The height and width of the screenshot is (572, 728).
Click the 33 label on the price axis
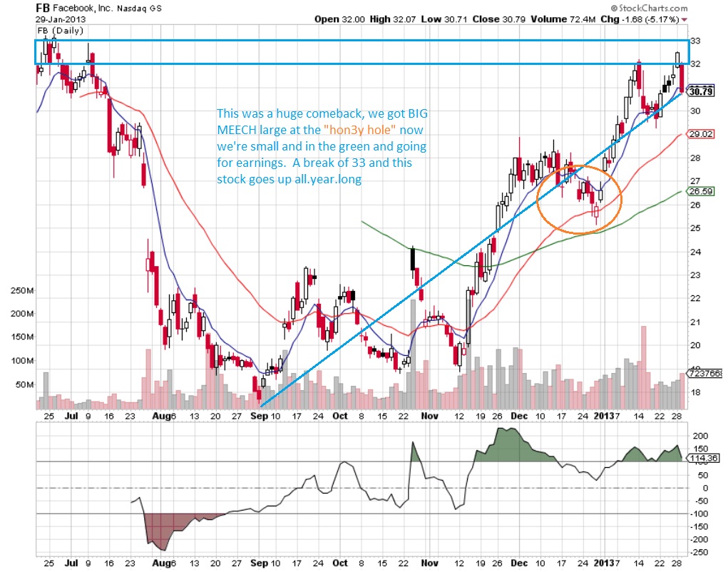(695, 41)
